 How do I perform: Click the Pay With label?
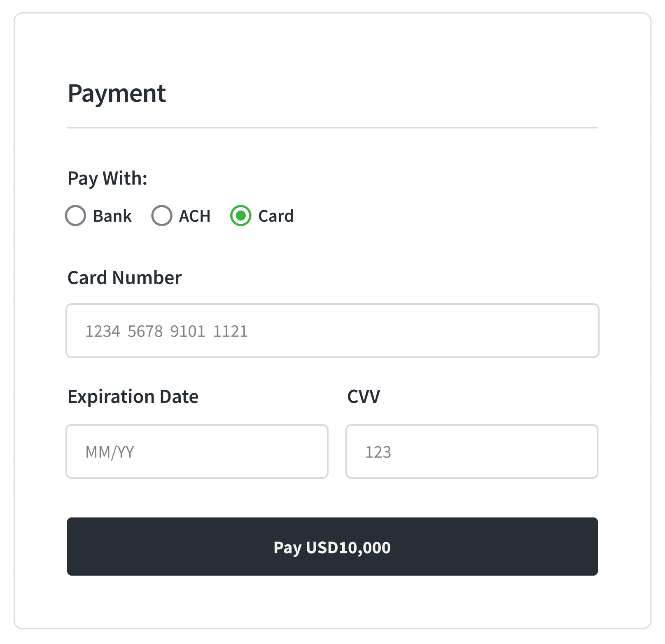coord(107,178)
